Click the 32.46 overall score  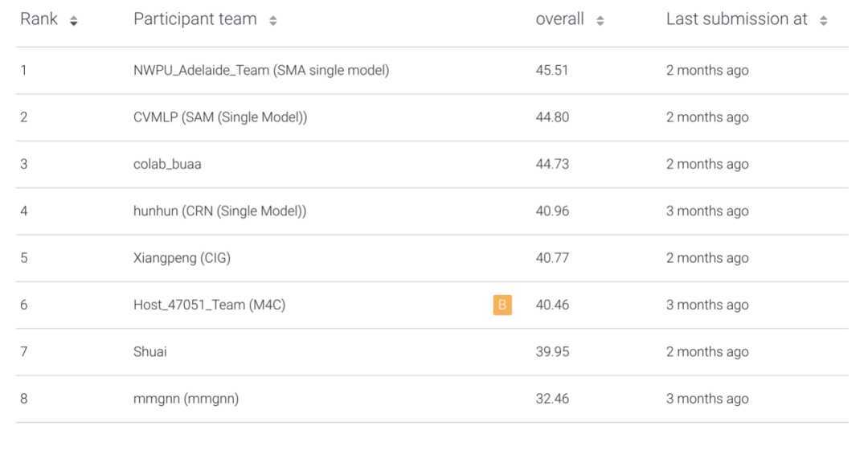[x=552, y=399]
